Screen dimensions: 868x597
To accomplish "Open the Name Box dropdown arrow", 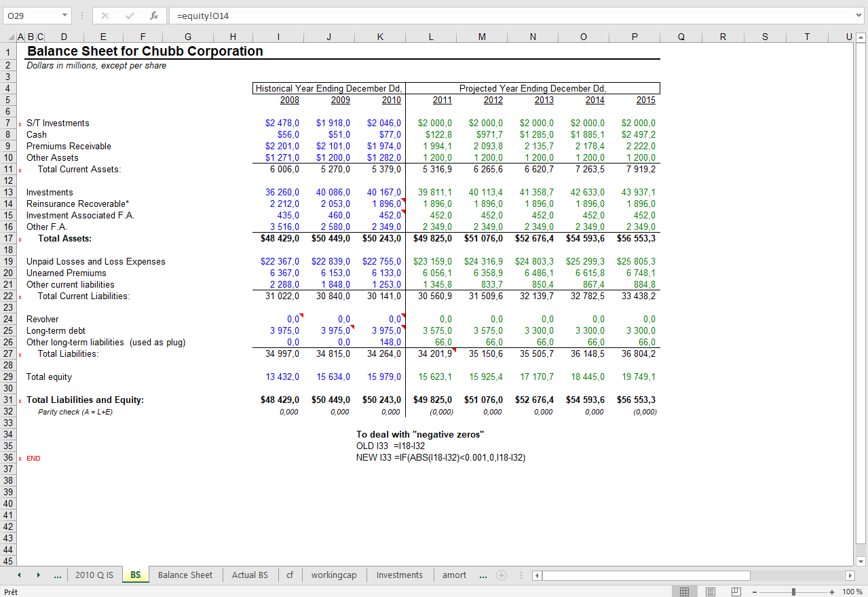I will tap(64, 16).
